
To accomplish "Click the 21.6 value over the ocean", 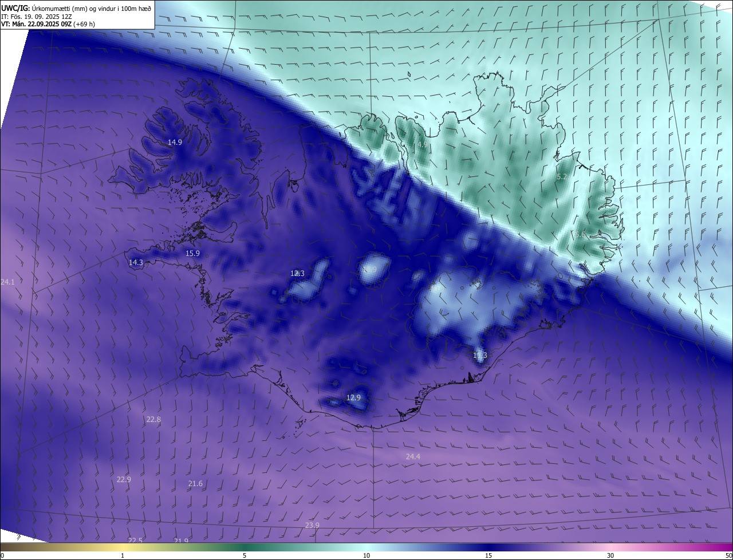I will (x=195, y=483).
